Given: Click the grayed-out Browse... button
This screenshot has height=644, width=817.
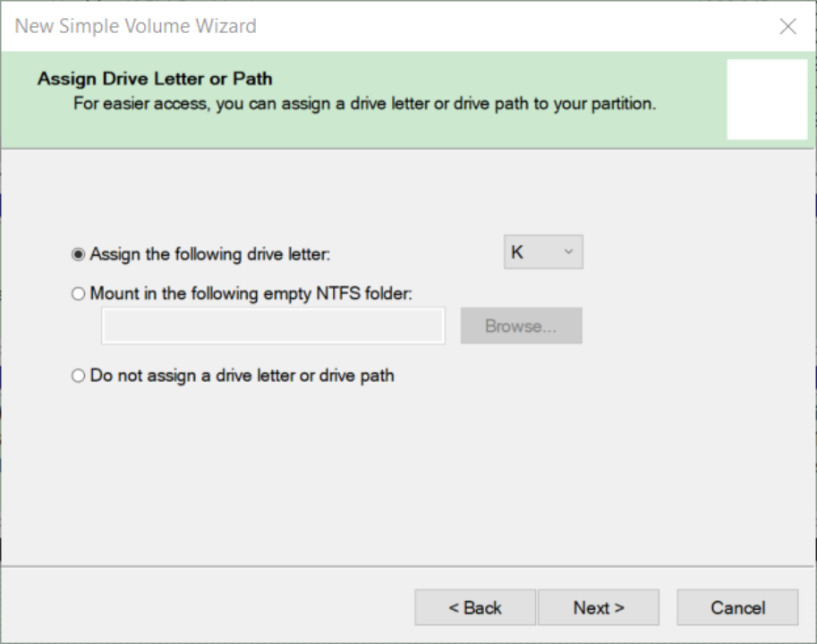Looking at the screenshot, I should [x=521, y=326].
